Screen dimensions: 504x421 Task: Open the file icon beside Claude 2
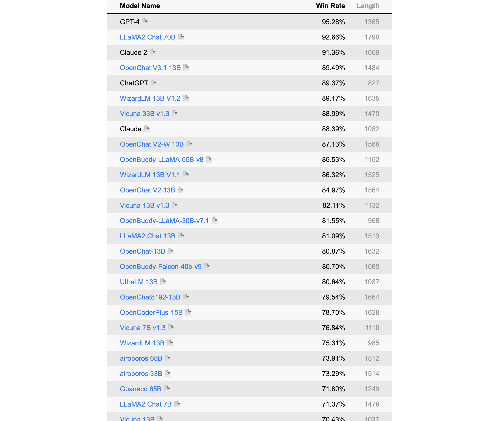coord(152,52)
